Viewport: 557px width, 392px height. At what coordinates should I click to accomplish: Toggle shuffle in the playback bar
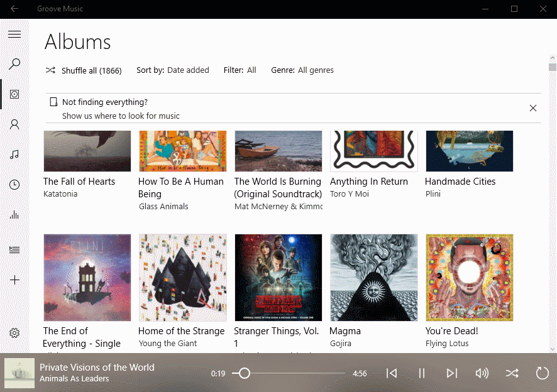pos(512,373)
